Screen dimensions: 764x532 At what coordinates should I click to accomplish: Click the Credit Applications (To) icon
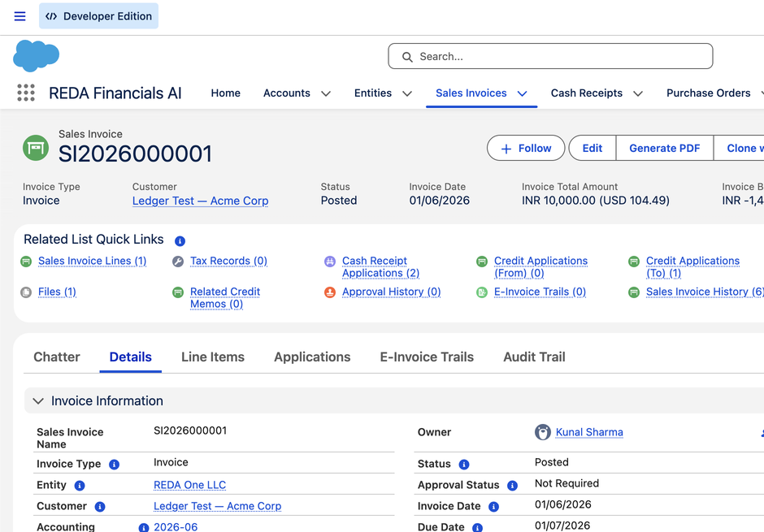(x=634, y=262)
